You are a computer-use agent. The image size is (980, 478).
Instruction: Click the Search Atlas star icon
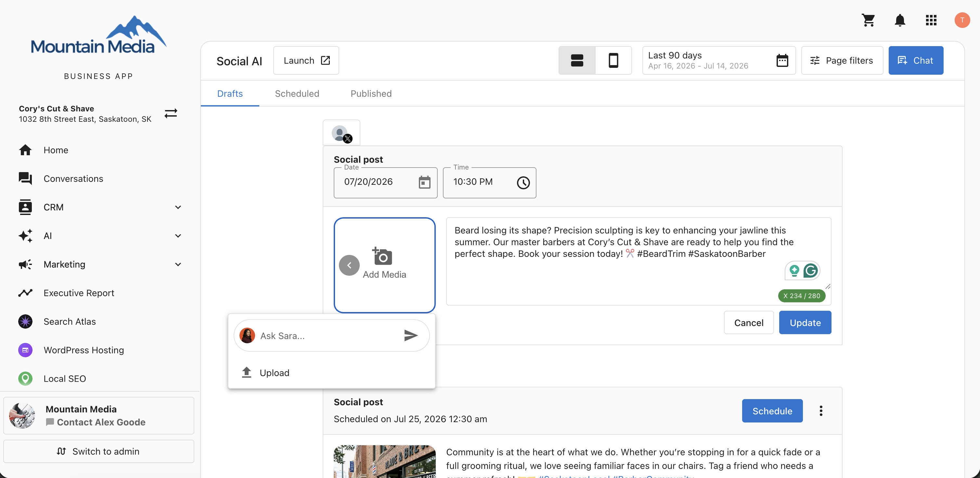(x=25, y=321)
